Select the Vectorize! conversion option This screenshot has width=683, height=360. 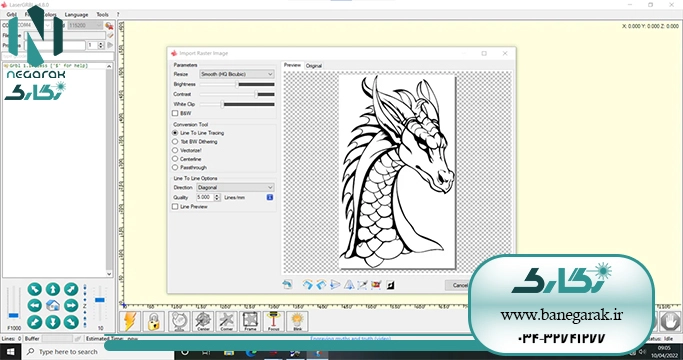[175, 150]
